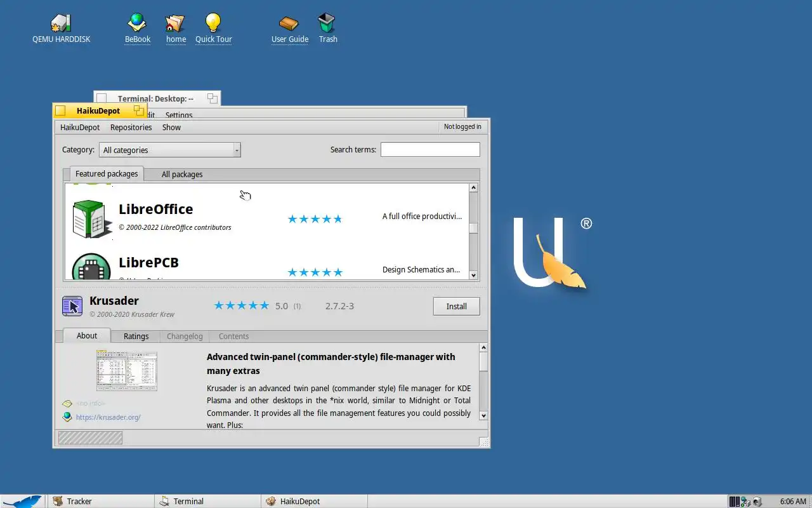Open the volume speaker tray icon
Screen dimensions: 812x508
(x=757, y=501)
